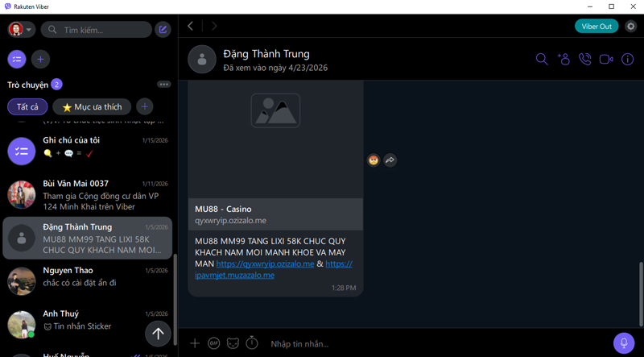Open Ghi chú của tôi chat
The image size is (644, 357).
click(x=88, y=151)
